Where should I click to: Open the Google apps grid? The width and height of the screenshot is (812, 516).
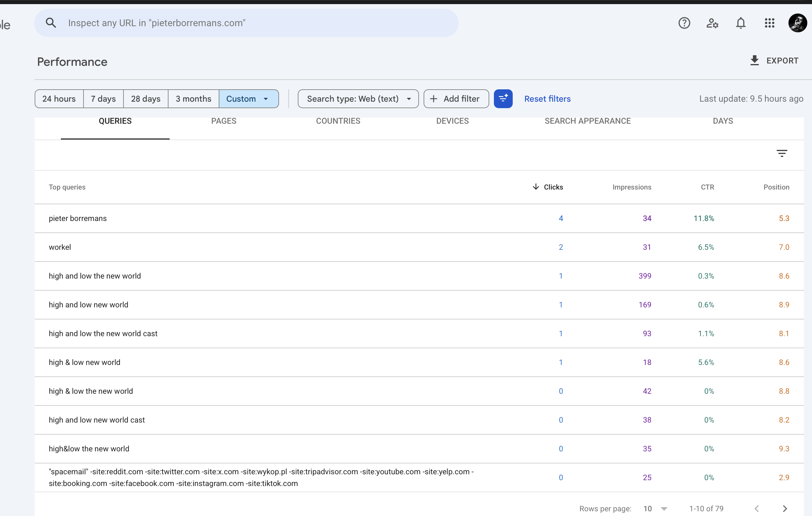[769, 23]
